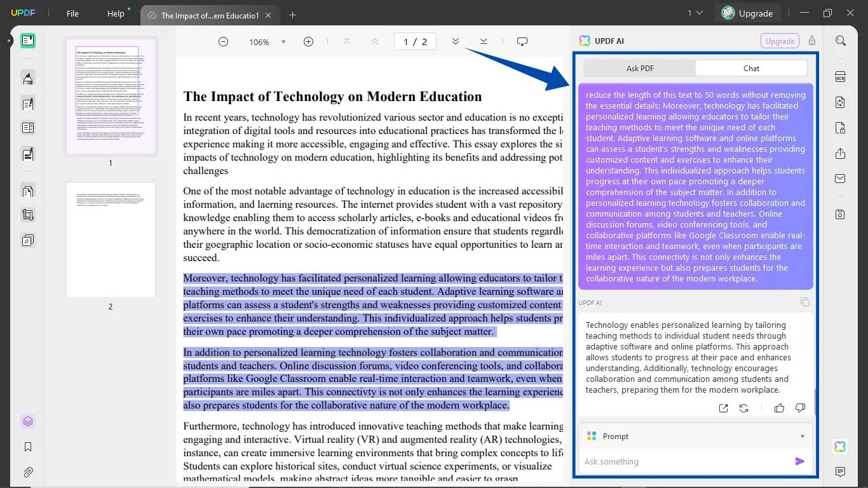Select the Crop Pages tool
Viewport: 868px width, 488px height.
pyautogui.click(x=27, y=215)
